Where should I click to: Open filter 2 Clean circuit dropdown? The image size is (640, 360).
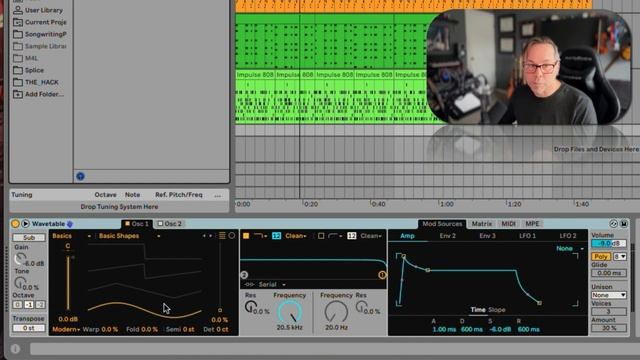coord(371,236)
